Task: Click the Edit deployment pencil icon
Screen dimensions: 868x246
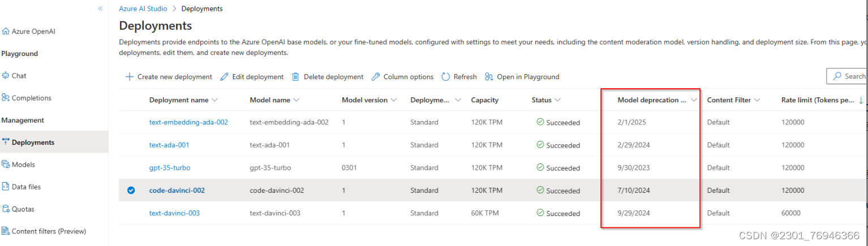Action: tap(224, 77)
